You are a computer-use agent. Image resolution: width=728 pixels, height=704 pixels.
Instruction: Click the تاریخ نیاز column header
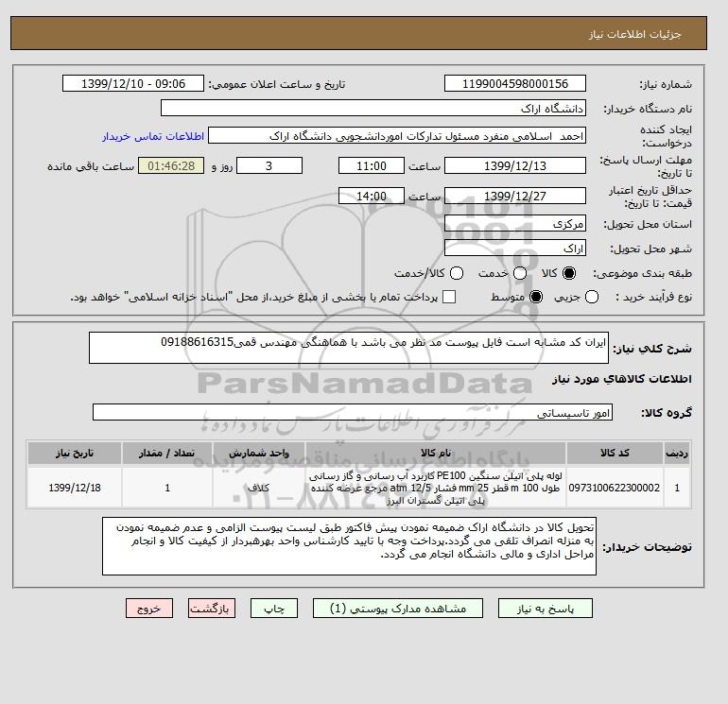pyautogui.click(x=75, y=453)
